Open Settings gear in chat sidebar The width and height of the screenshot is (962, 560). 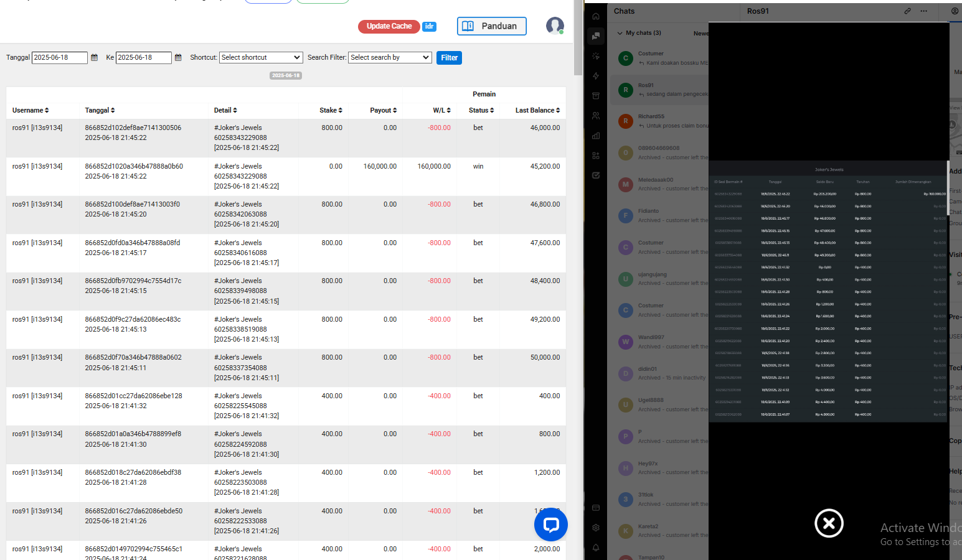tap(596, 528)
